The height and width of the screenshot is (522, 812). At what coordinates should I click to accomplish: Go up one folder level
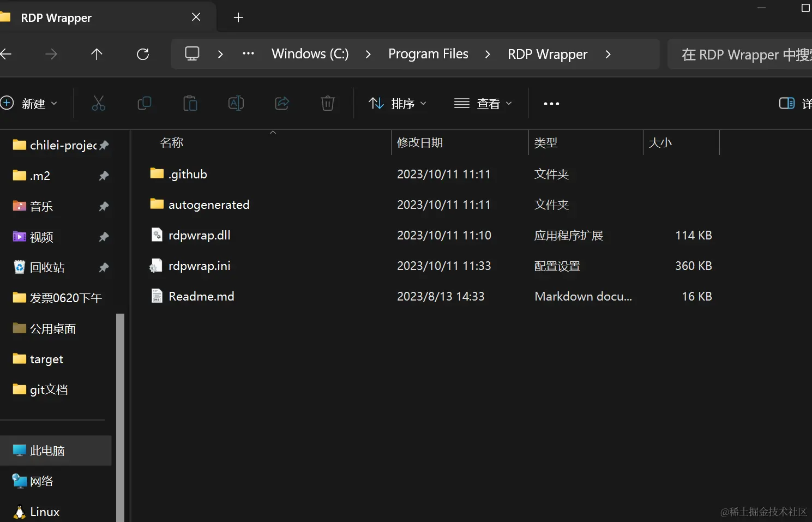click(97, 54)
